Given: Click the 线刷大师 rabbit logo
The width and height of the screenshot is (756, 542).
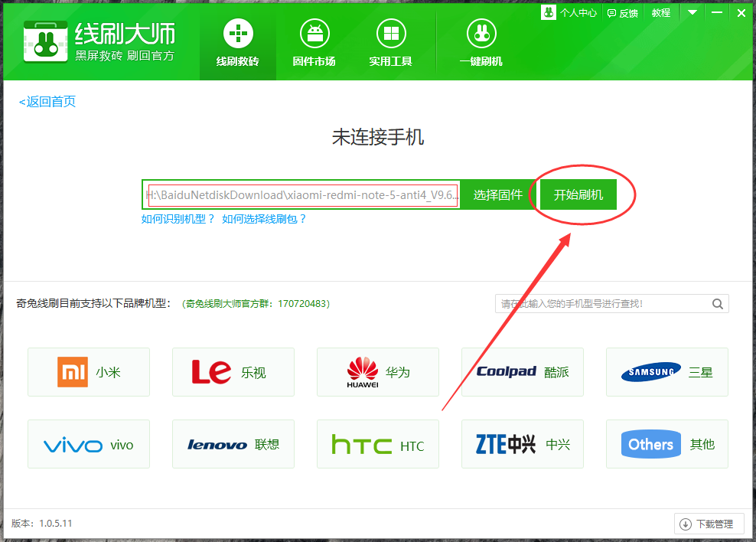Looking at the screenshot, I should click(46, 42).
